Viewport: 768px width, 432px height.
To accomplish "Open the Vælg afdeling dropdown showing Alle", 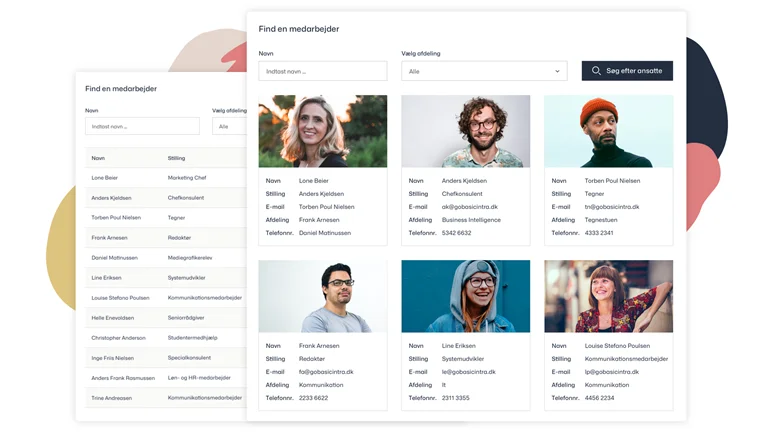I will pyautogui.click(x=484, y=71).
